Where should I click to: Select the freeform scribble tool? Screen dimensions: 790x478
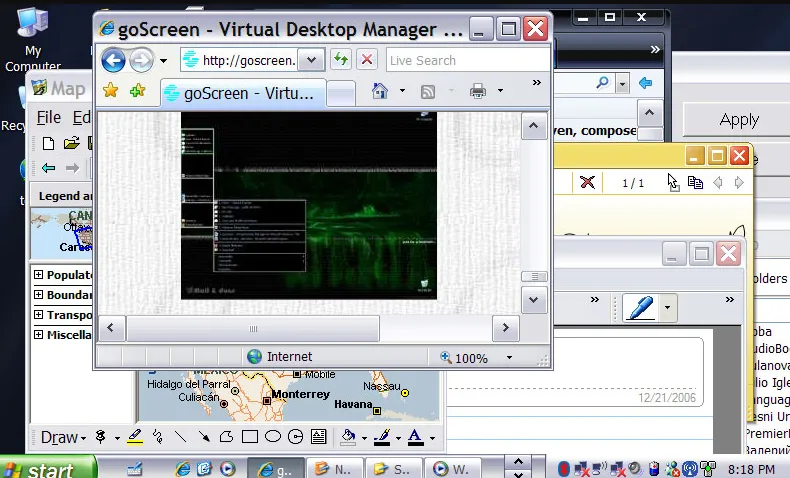(158, 437)
